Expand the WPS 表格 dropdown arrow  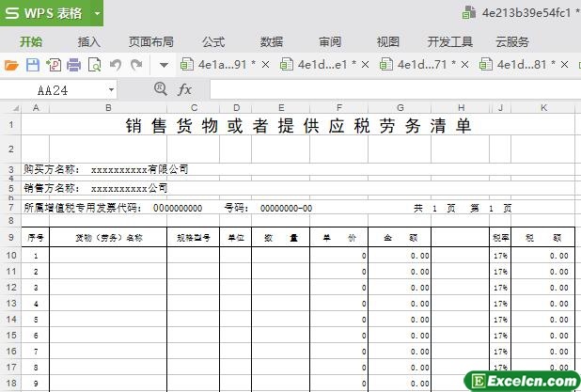coord(98,13)
